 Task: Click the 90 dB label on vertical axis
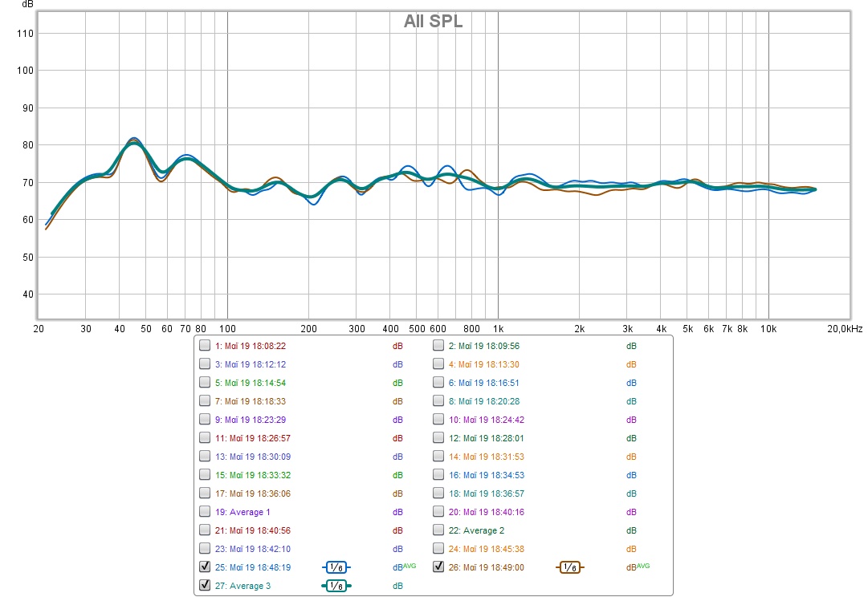24,108
